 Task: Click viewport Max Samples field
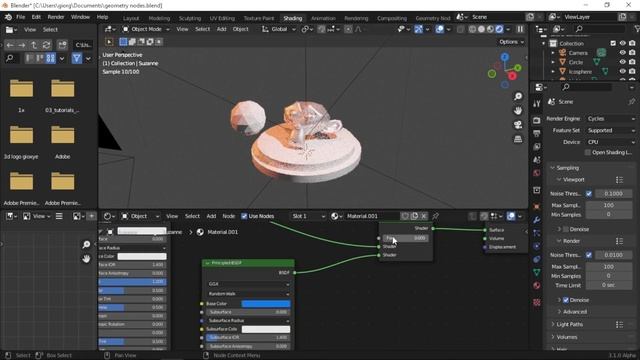point(608,205)
